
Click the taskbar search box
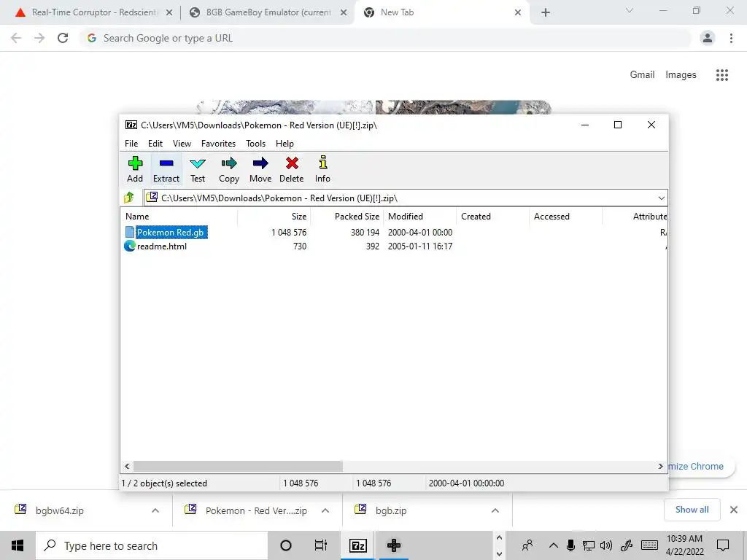(x=152, y=545)
